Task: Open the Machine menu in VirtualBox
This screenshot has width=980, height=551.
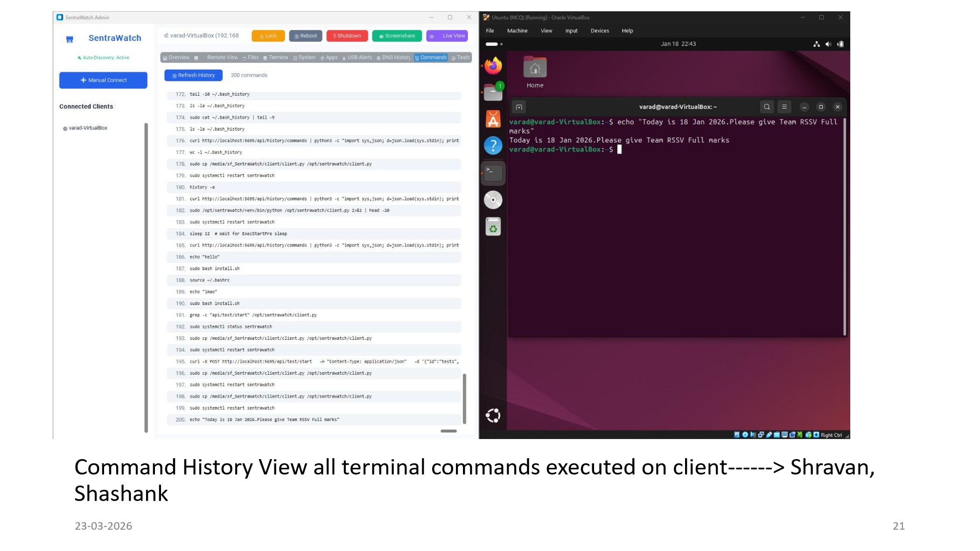Action: [517, 30]
